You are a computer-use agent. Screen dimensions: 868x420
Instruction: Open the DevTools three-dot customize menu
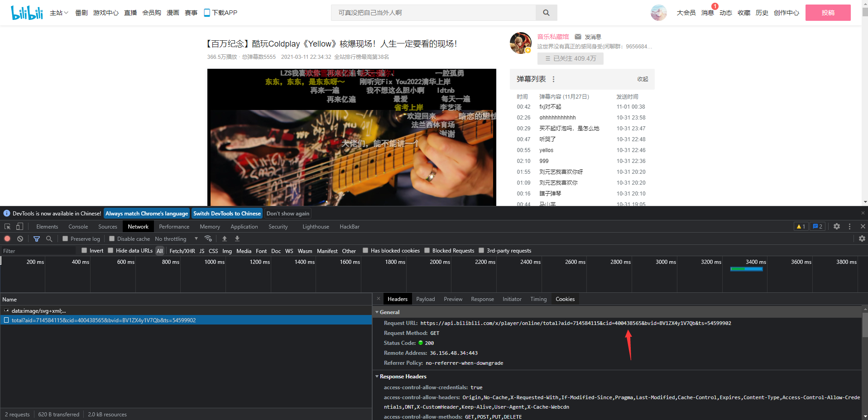849,226
